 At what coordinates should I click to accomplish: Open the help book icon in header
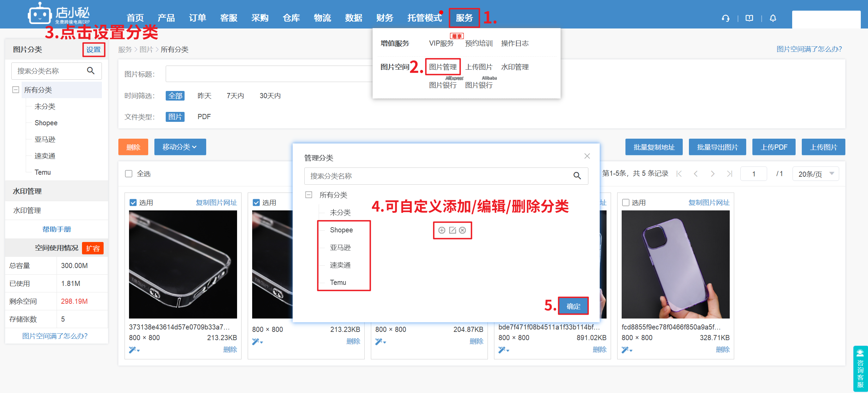tap(749, 18)
